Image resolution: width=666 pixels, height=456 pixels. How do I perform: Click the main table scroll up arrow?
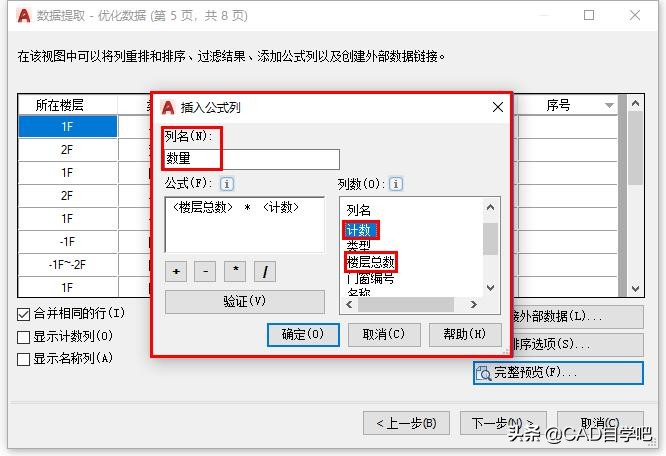click(635, 103)
